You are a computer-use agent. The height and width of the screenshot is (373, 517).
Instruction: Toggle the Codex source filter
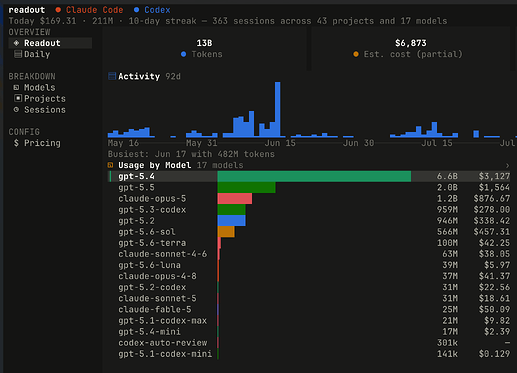152,10
